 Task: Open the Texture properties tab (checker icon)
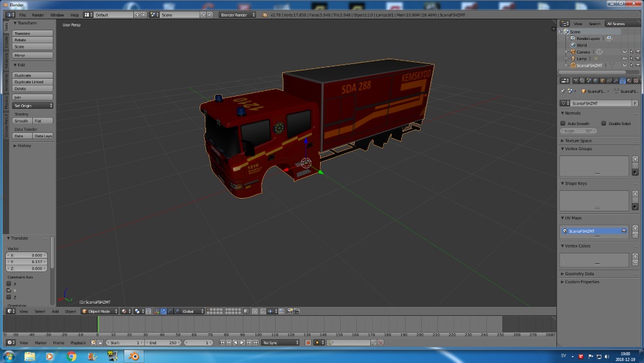coord(636,81)
